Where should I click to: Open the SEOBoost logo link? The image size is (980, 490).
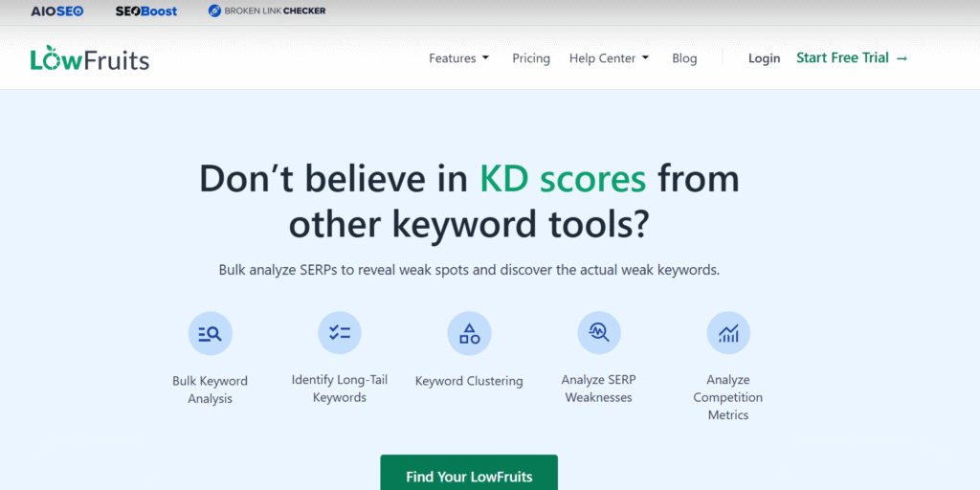145,11
